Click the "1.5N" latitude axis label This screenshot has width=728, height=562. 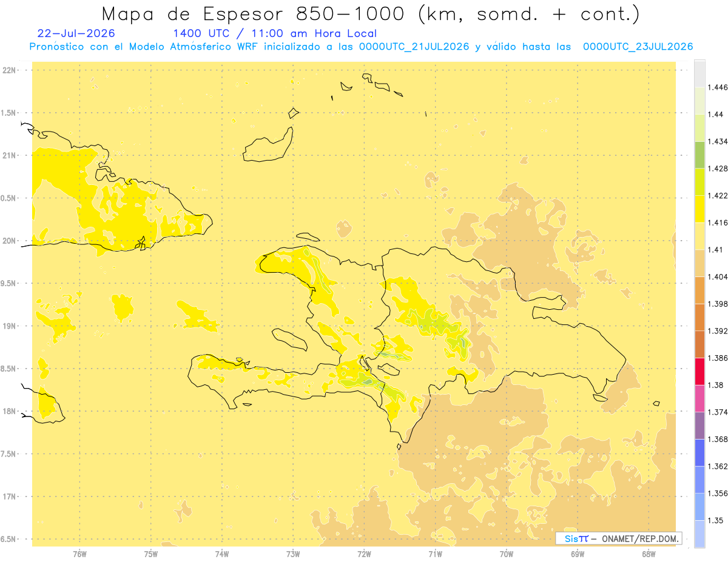(x=9, y=113)
